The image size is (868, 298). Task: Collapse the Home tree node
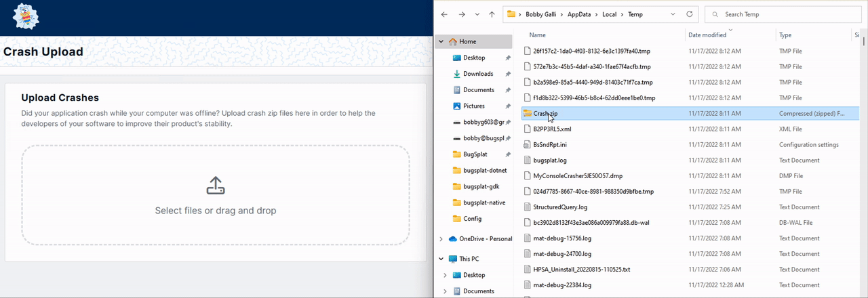point(441,42)
